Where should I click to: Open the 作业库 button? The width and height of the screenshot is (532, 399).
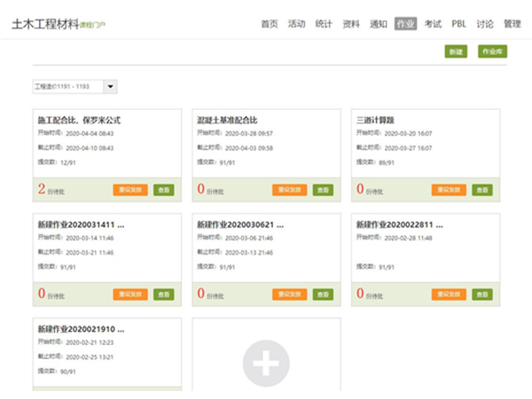click(x=491, y=52)
